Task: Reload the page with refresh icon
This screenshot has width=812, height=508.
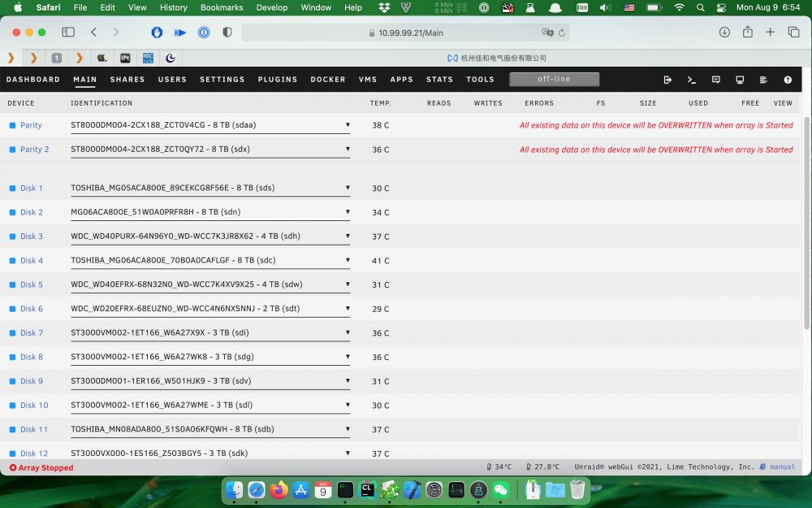Action: pos(561,33)
